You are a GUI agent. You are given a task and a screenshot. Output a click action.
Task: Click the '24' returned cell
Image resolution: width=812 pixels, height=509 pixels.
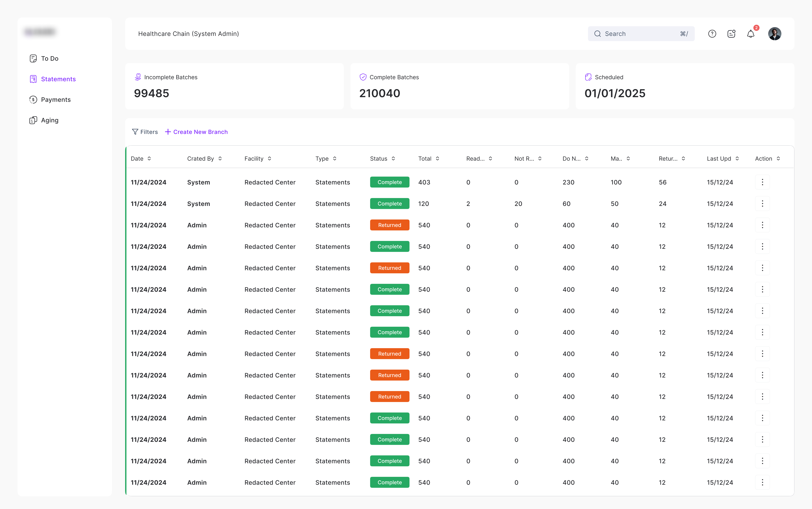662,204
